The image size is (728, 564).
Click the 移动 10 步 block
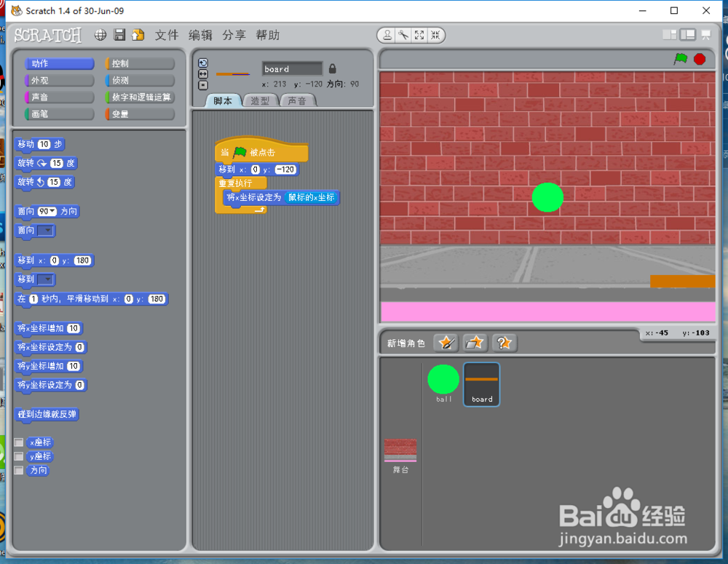pyautogui.click(x=40, y=144)
